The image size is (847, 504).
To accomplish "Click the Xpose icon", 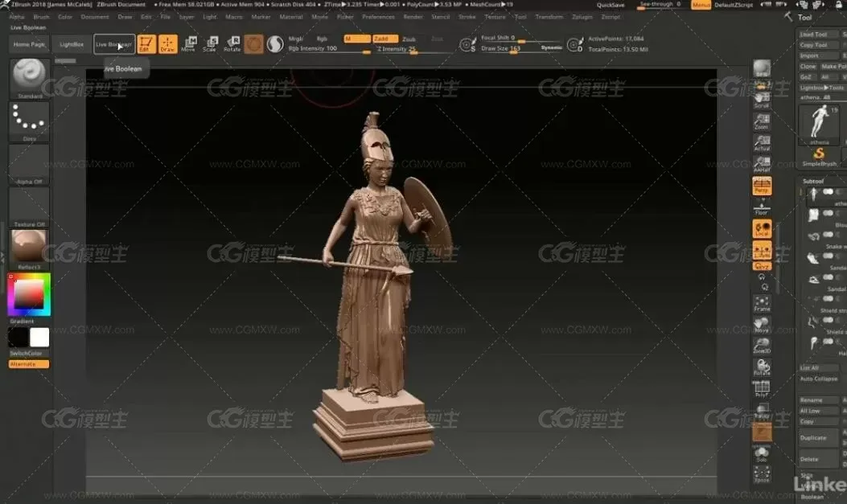I will click(x=762, y=475).
